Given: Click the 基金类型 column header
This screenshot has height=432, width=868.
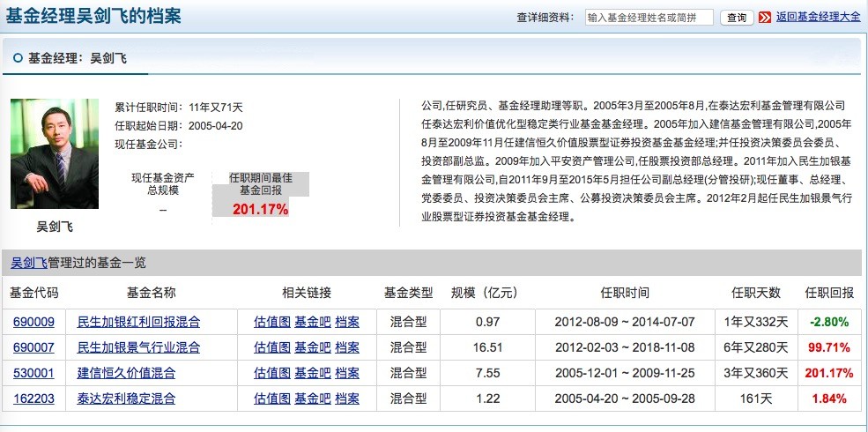Looking at the screenshot, I should click(408, 293).
